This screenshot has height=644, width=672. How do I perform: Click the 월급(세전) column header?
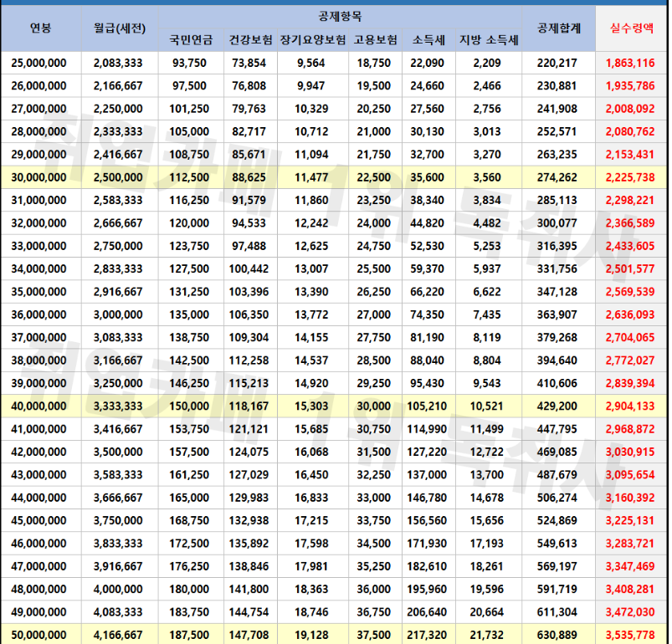(x=120, y=28)
